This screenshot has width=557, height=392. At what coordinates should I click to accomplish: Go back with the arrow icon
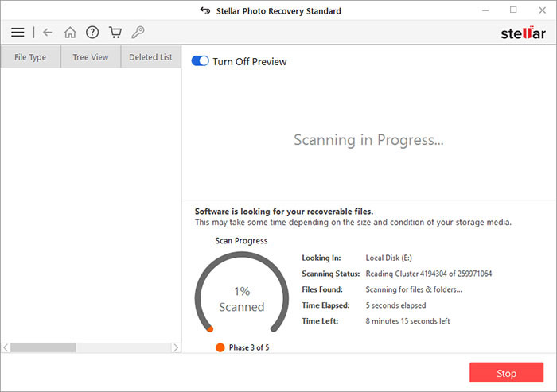click(47, 33)
